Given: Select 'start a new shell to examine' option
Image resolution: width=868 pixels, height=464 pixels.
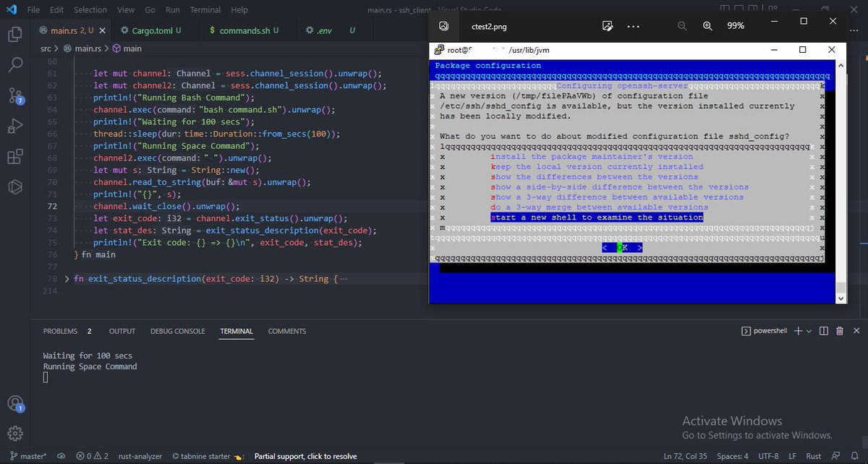Looking at the screenshot, I should pos(597,217).
